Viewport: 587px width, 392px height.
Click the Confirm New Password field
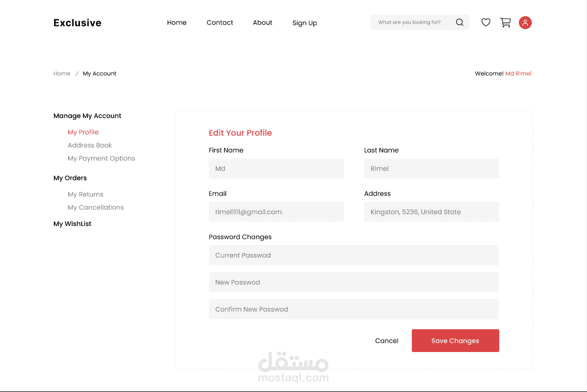(354, 309)
